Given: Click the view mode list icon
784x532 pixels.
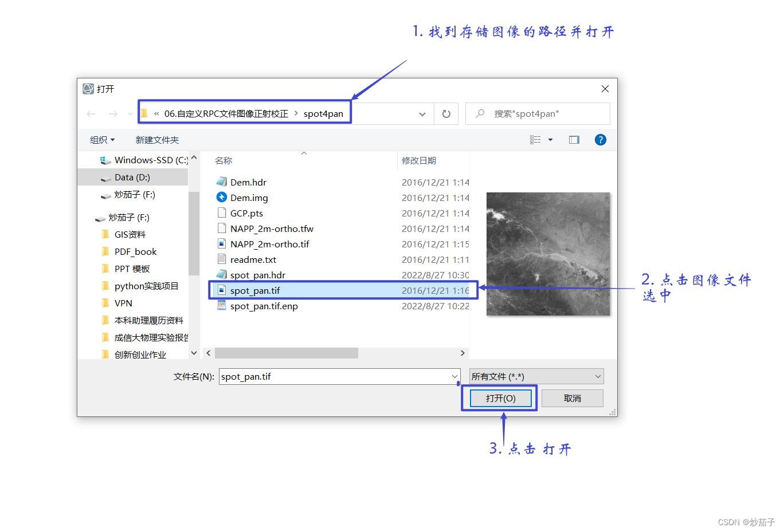Looking at the screenshot, I should click(x=535, y=140).
